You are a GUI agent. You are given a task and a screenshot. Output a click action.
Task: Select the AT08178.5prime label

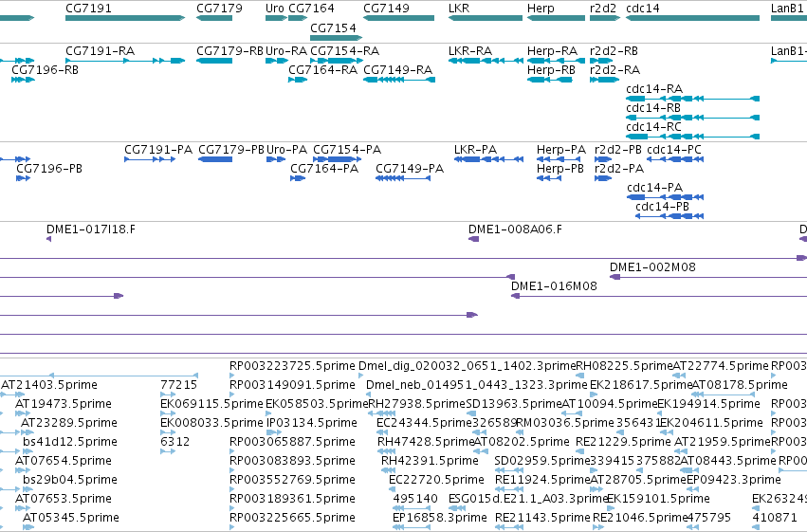[x=740, y=385]
